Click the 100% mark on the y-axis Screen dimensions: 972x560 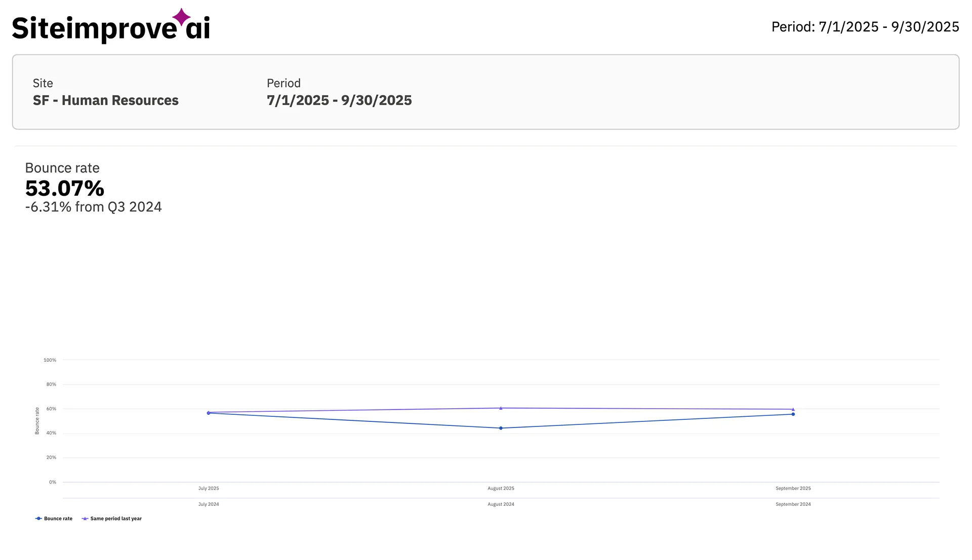(50, 360)
